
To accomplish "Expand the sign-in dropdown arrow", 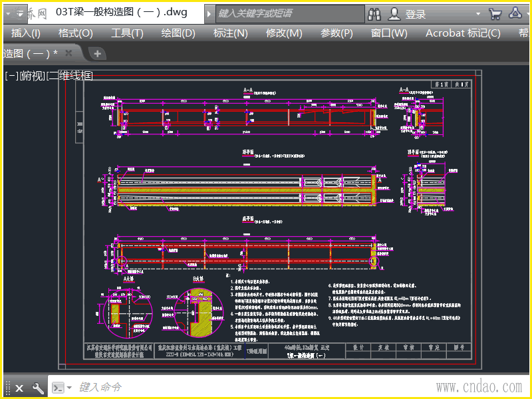I will (x=477, y=13).
